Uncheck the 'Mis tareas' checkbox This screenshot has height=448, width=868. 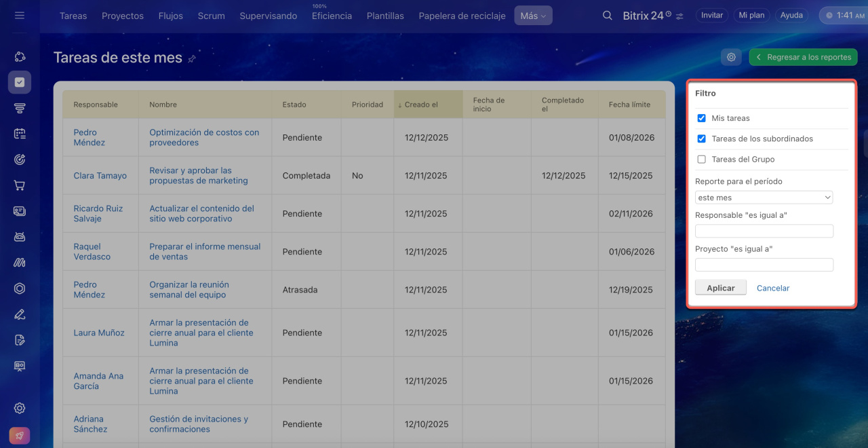(x=702, y=118)
